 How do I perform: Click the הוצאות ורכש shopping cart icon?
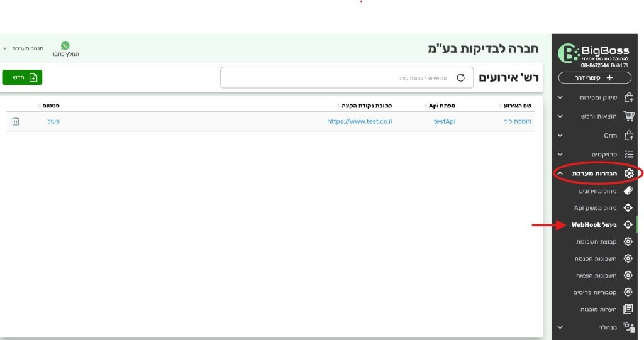pos(629,116)
